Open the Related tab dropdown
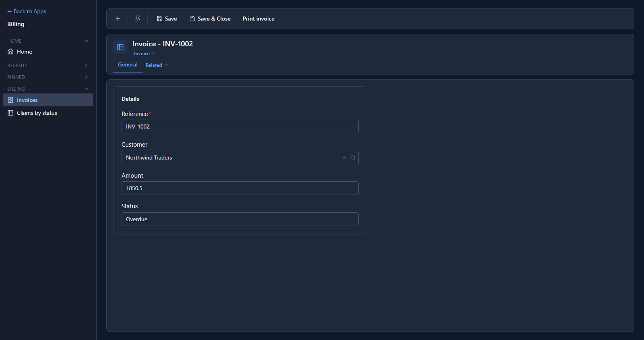Viewport: 644px width, 340px height. [157, 65]
